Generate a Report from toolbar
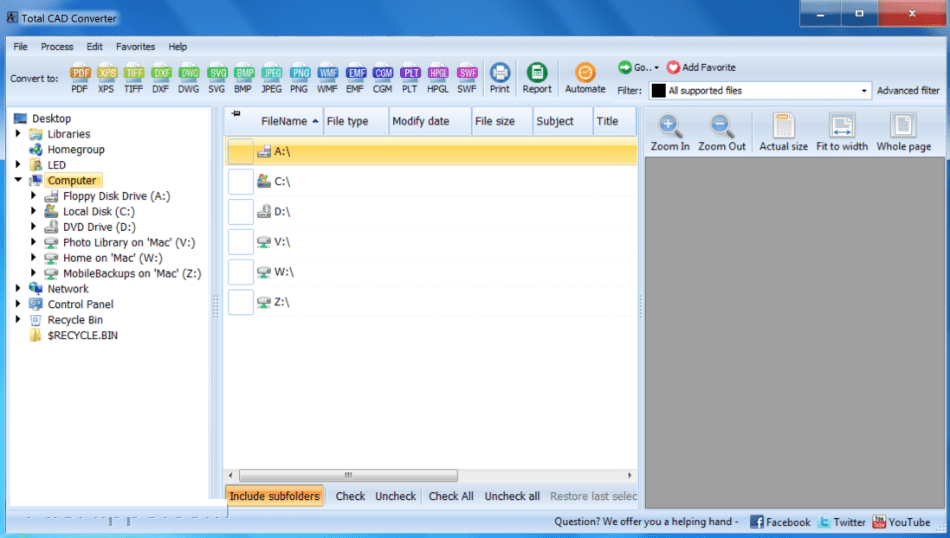Viewport: 950px width, 538px height. (x=537, y=78)
